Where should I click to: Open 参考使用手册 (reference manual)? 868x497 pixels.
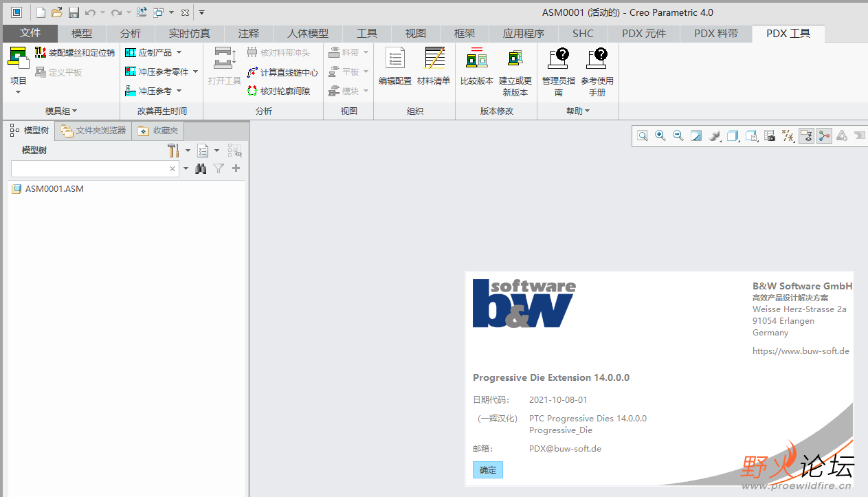point(597,72)
